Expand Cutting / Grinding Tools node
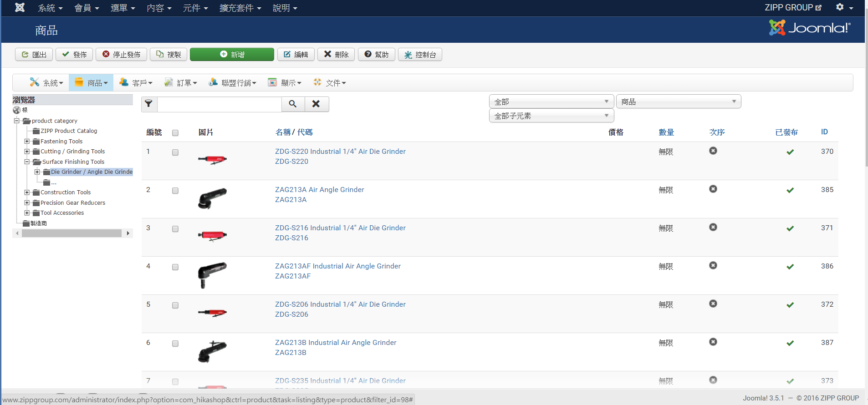 (x=27, y=152)
